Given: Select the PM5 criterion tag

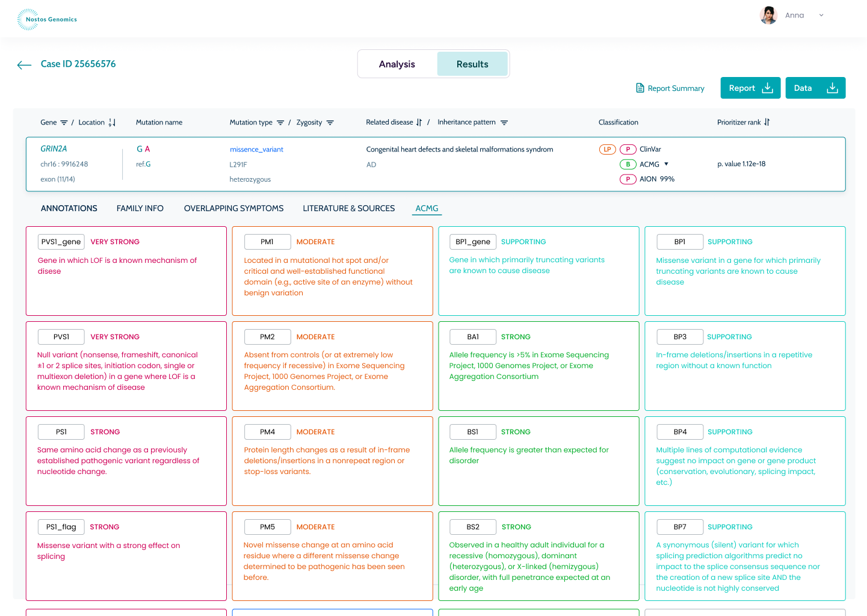Looking at the screenshot, I should pyautogui.click(x=267, y=527).
